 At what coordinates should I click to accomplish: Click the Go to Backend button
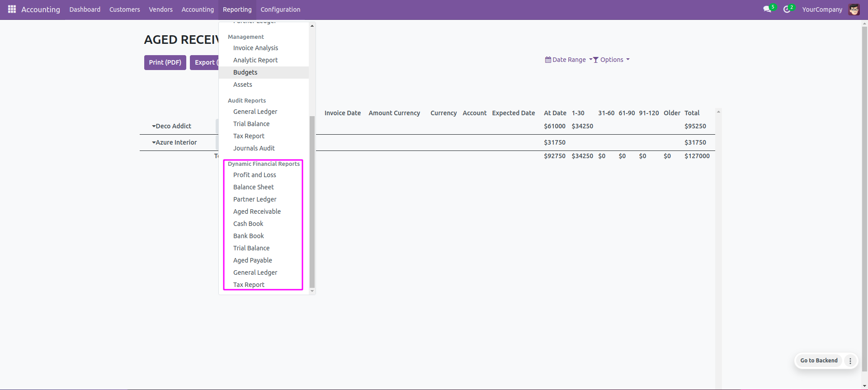819,361
